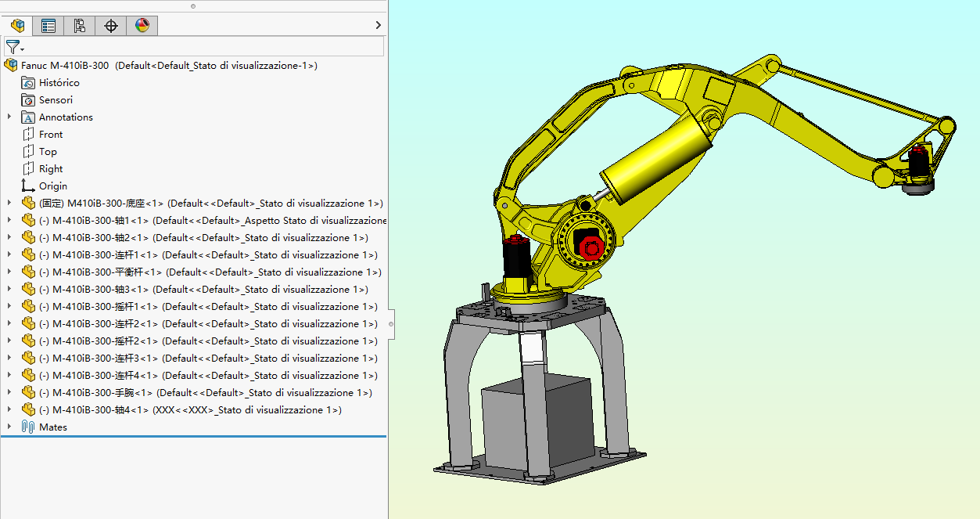Expand the M-410iB-300-连杆1<1> component

pyautogui.click(x=9, y=254)
